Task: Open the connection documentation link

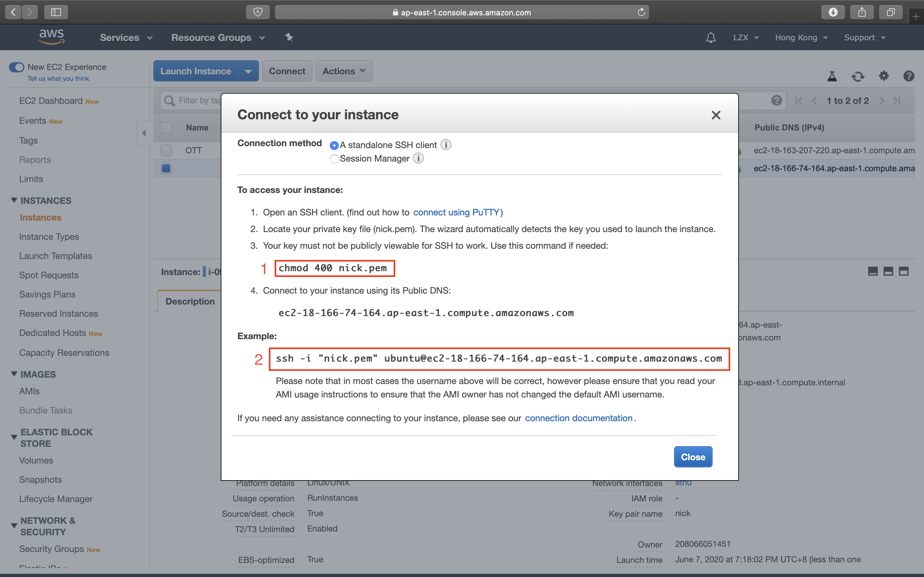Action: point(578,418)
